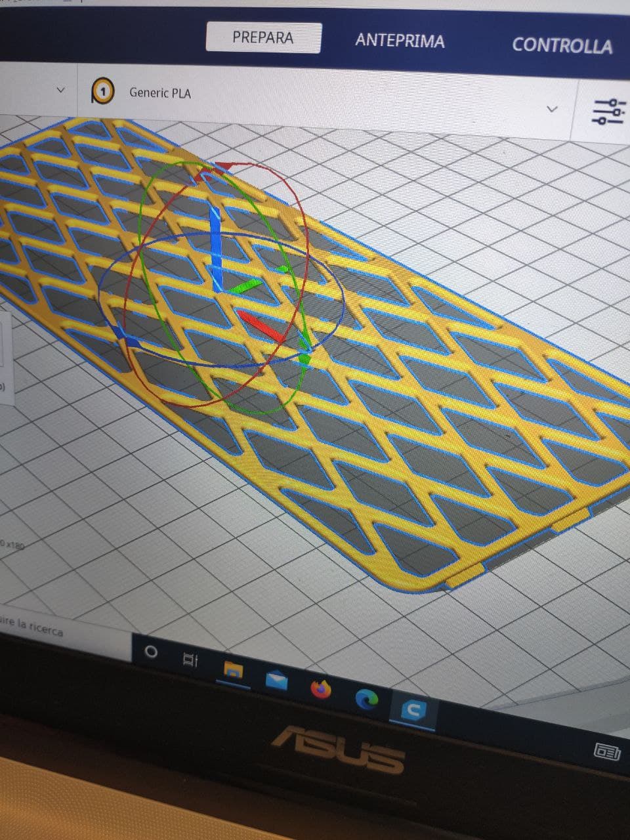Click the Cura icon in the taskbar
This screenshot has width=630, height=840.
tap(413, 710)
